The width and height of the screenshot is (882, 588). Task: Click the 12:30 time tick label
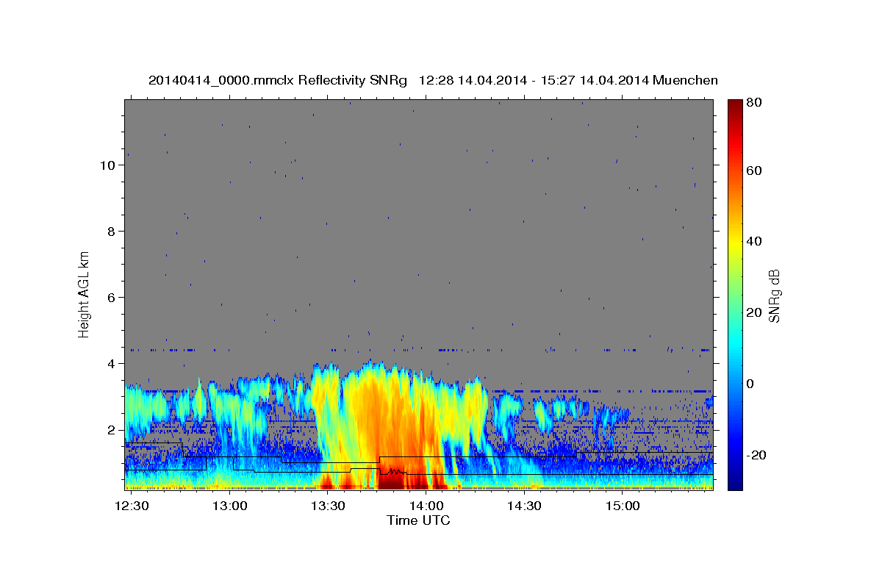point(133,506)
